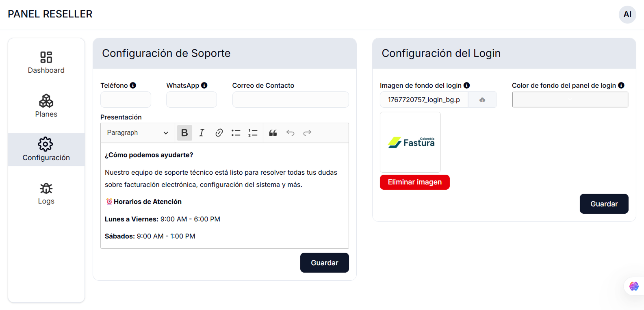This screenshot has height=310, width=644.
Task: Click the 'Horarios de Atención' text
Action: click(147, 202)
